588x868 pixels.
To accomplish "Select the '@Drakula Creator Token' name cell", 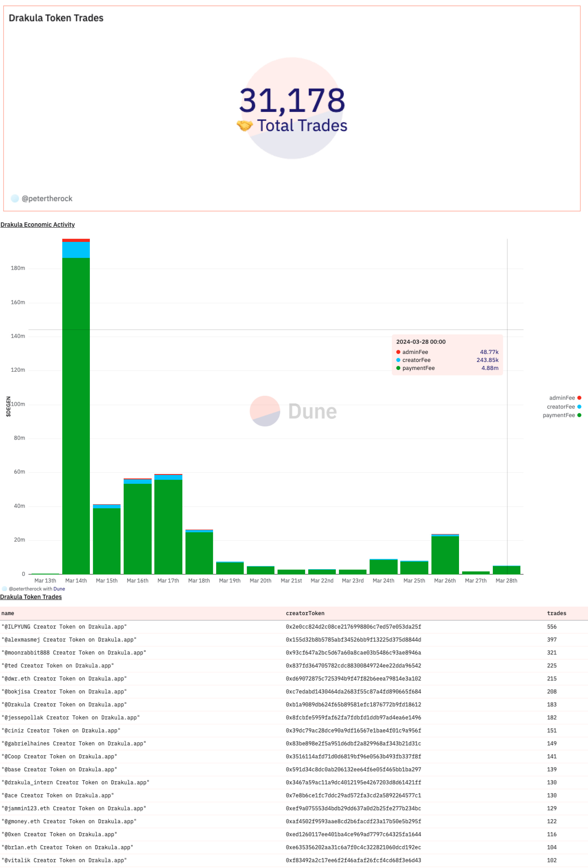I will tap(64, 704).
